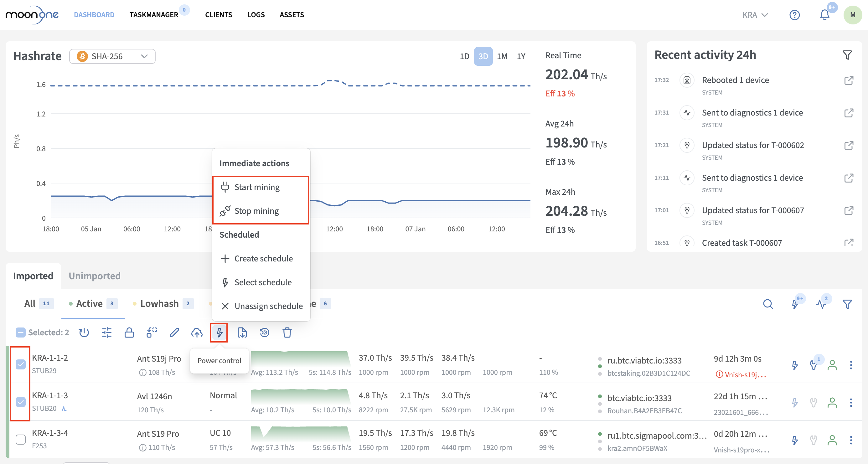Click the lock icon in selection toolbar
This screenshot has height=464, width=868.
tap(129, 333)
